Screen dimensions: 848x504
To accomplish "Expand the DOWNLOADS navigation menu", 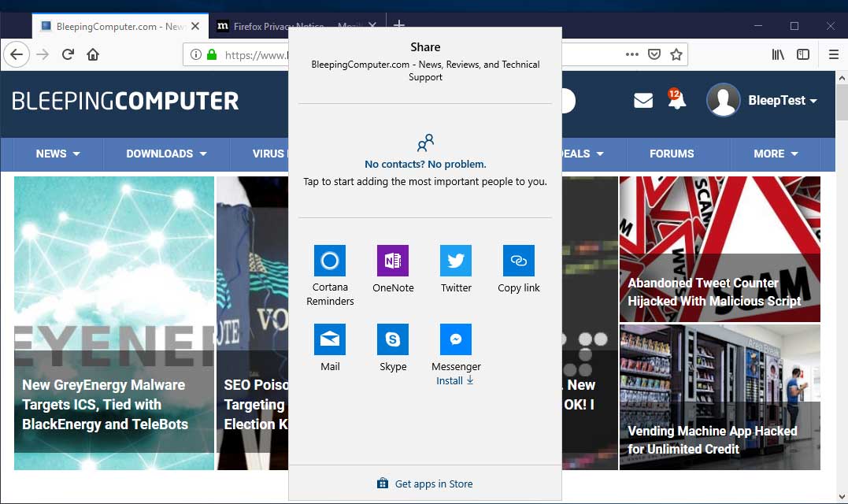I will [167, 154].
